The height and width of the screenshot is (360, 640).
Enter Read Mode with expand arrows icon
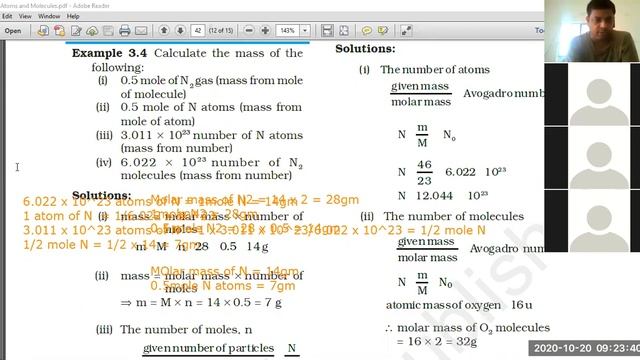406,31
